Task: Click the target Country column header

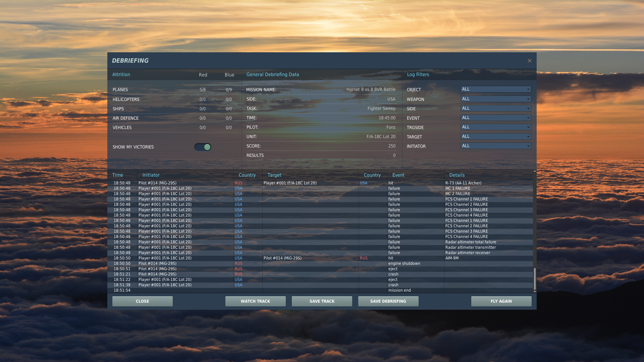Action: click(x=372, y=175)
